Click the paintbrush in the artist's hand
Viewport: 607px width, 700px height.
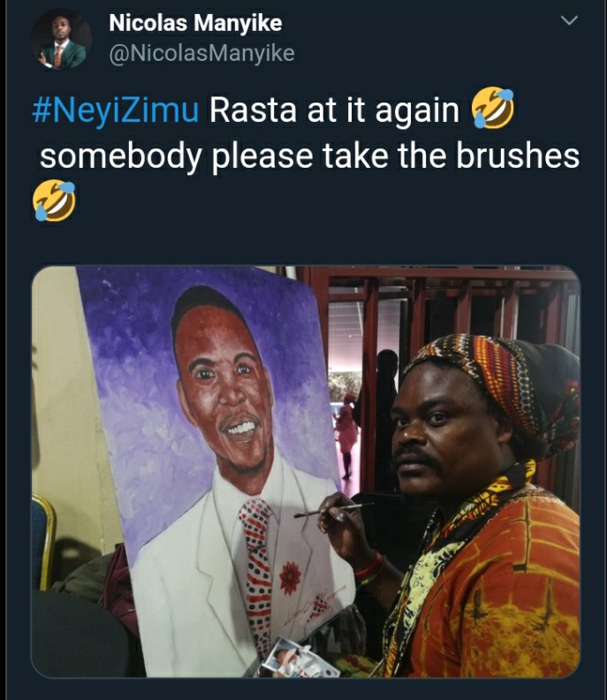pyautogui.click(x=334, y=509)
